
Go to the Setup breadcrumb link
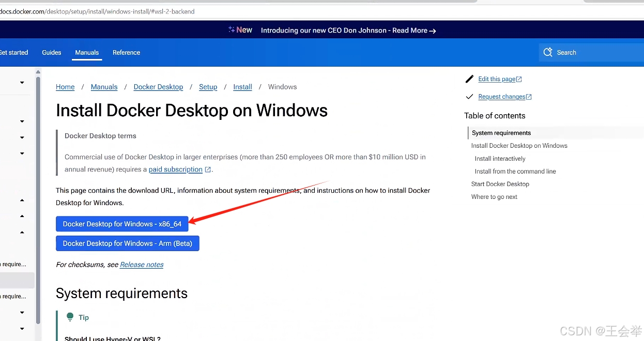coord(208,87)
